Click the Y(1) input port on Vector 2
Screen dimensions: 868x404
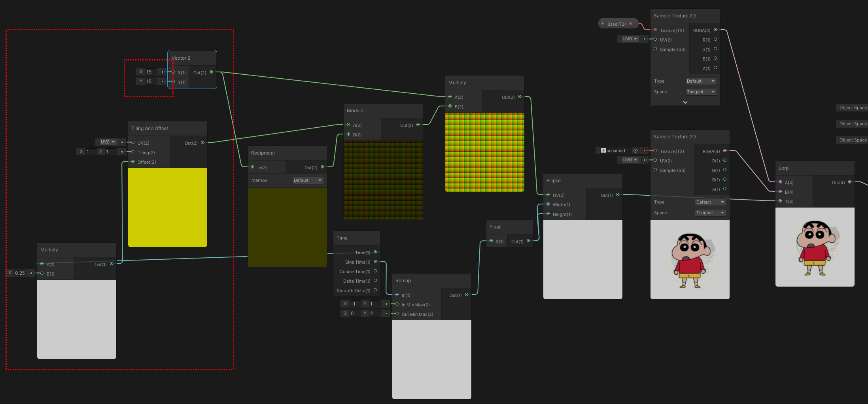point(173,81)
